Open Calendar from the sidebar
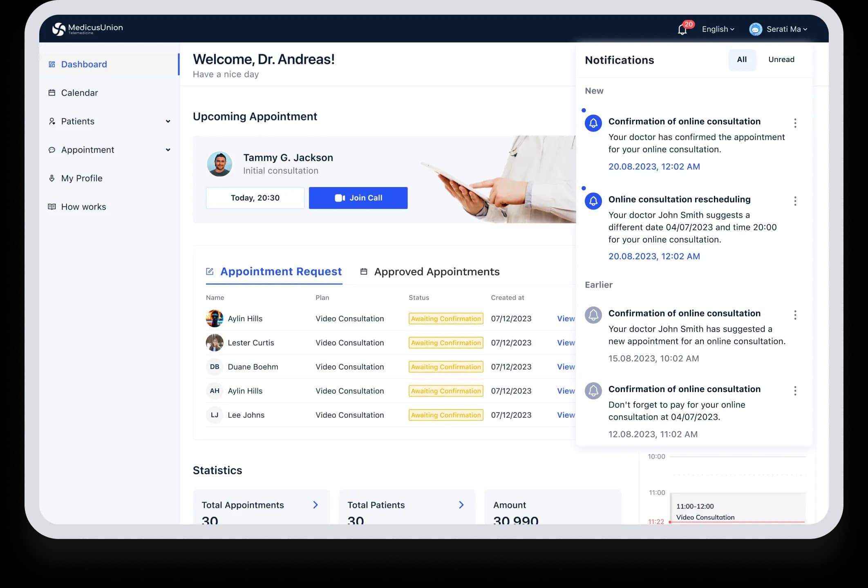Image resolution: width=868 pixels, height=588 pixels. click(x=79, y=93)
